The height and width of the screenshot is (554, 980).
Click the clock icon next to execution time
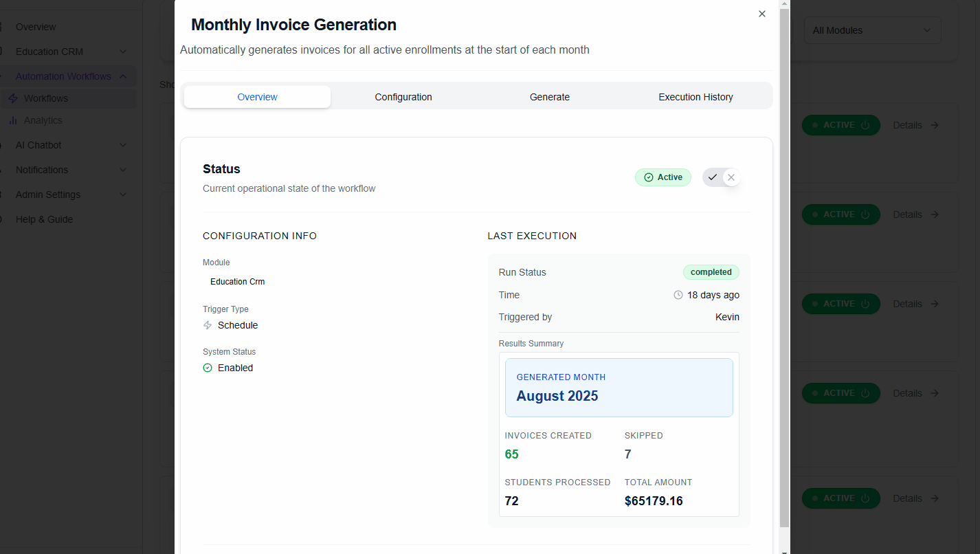pos(677,295)
